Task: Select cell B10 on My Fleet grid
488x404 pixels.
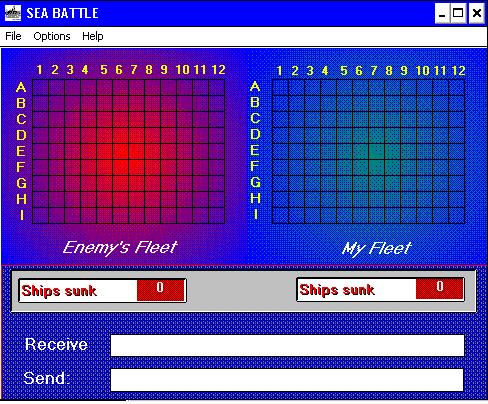Action: 425,103
